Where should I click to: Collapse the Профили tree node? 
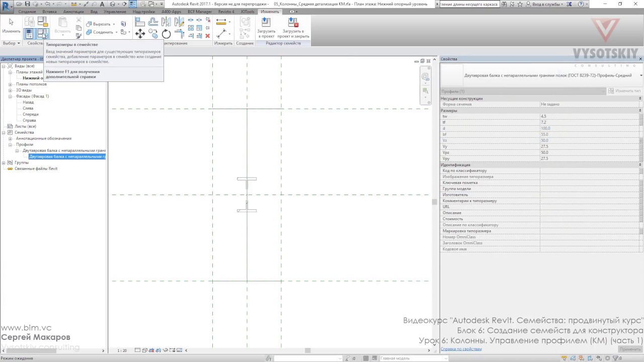pos(11,144)
